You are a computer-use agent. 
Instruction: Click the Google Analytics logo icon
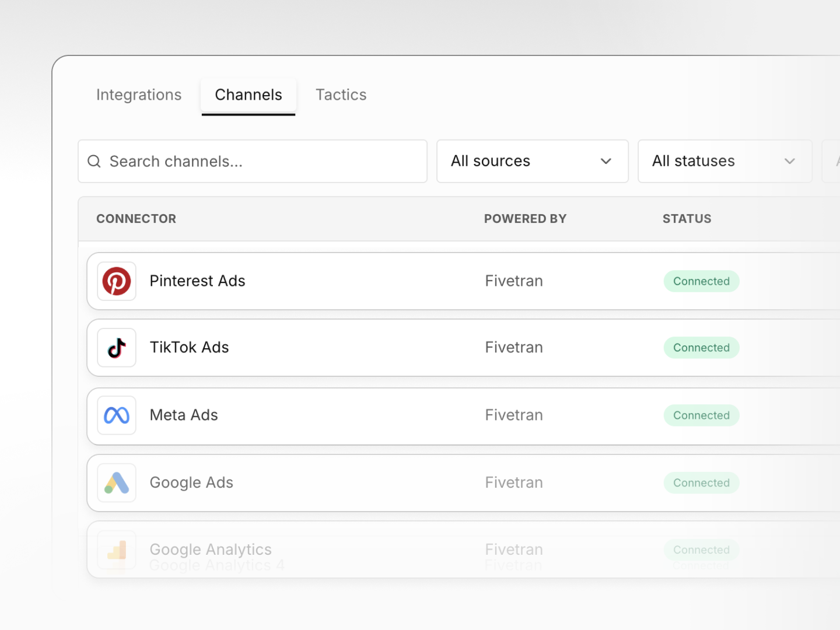coord(117,549)
